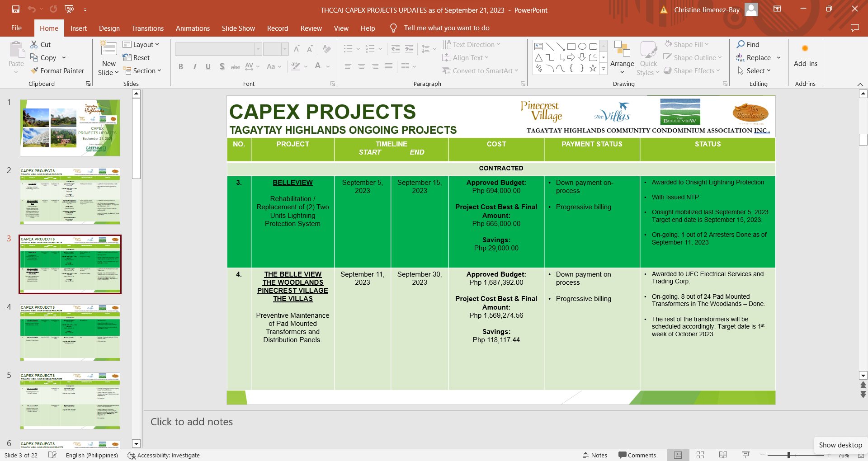Screen dimensions: 868x461
Task: Toggle Italic formatting
Action: 195,66
